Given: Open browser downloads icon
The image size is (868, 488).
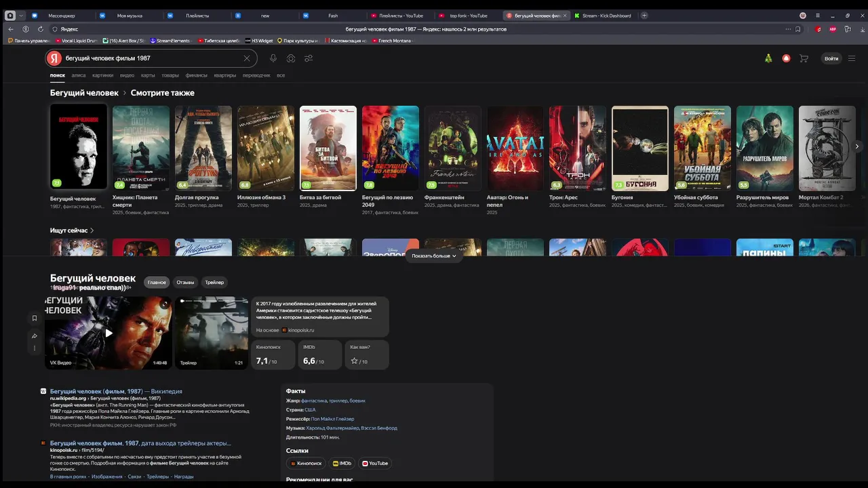Looking at the screenshot, I should click(863, 29).
